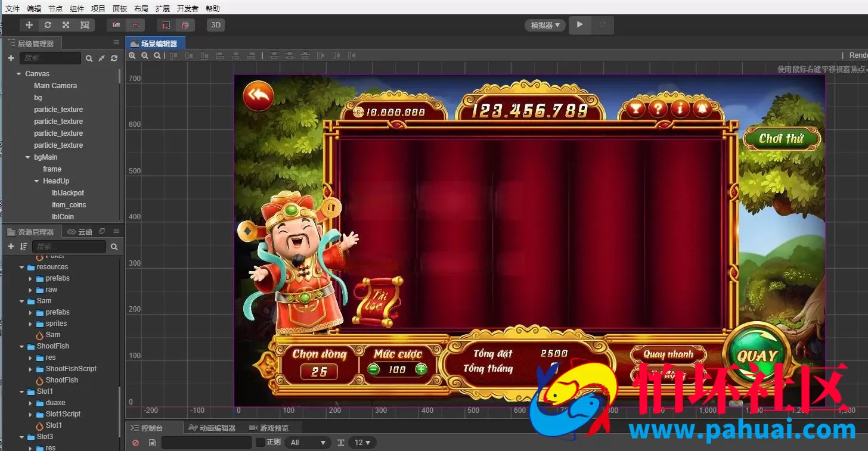Clear the console log
Image resolution: width=868 pixels, height=451 pixels.
pyautogui.click(x=135, y=443)
